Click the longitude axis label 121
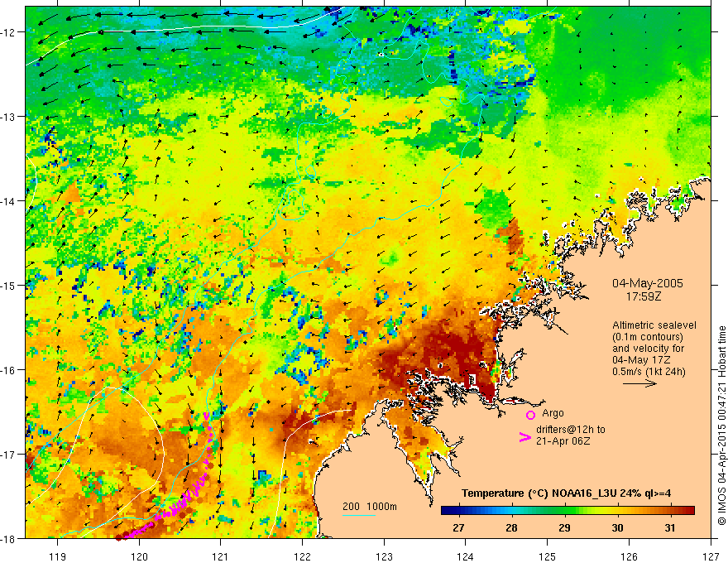The height and width of the screenshot is (563, 728). tap(221, 556)
